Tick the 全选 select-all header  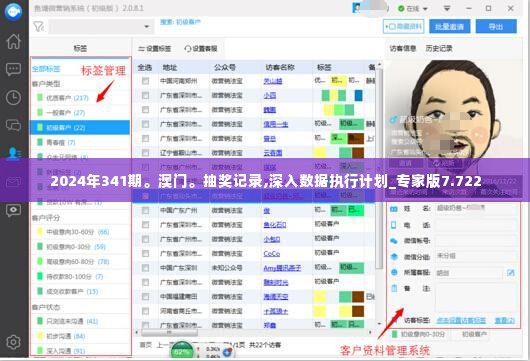click(145, 68)
